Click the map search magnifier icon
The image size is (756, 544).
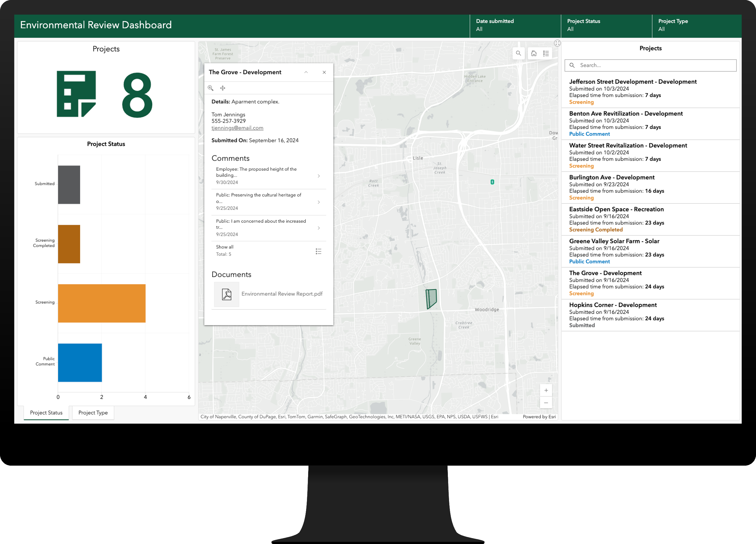tap(518, 53)
